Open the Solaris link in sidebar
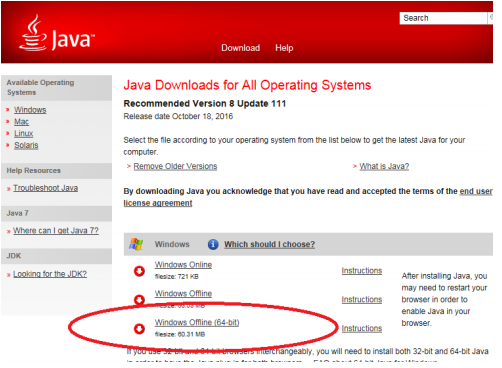The width and height of the screenshot is (502, 368). pos(26,145)
